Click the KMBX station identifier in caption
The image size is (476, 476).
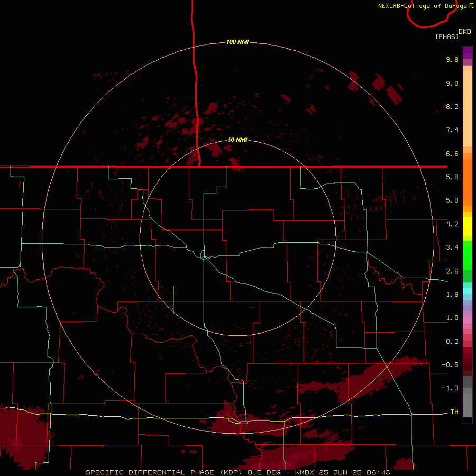(x=305, y=472)
